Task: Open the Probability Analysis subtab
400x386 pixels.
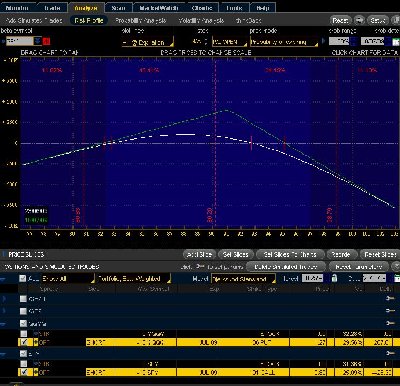Action: click(x=141, y=20)
